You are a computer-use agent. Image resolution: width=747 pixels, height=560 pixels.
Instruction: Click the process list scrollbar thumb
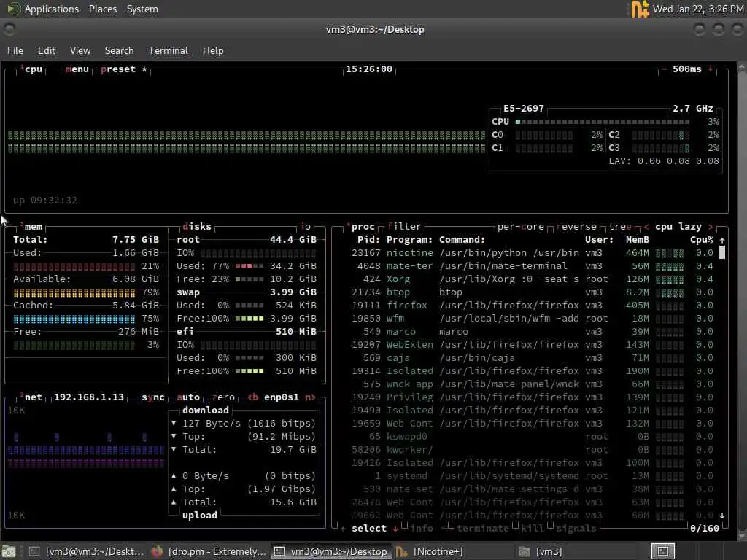point(721,253)
